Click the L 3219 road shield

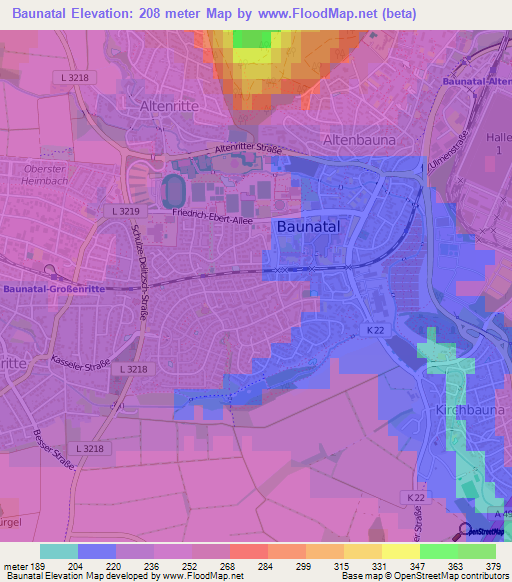(125, 211)
